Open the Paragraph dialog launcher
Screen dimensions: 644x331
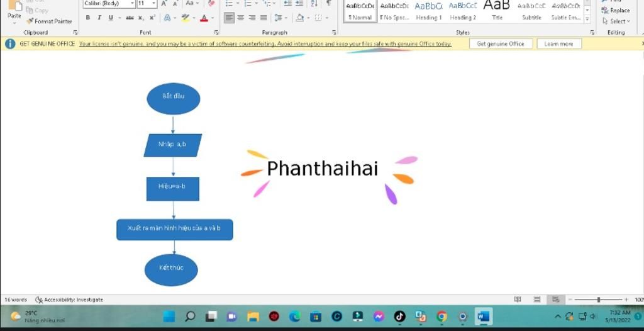[334, 32]
